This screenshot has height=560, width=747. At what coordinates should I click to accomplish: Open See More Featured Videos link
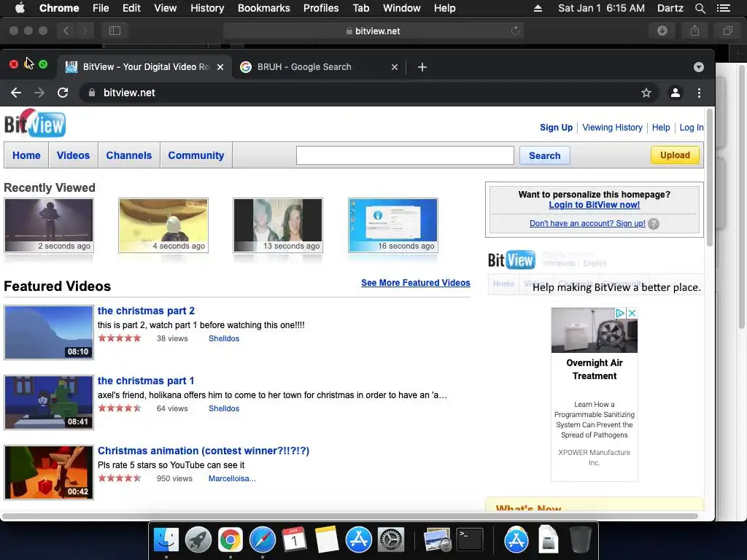[x=415, y=283]
